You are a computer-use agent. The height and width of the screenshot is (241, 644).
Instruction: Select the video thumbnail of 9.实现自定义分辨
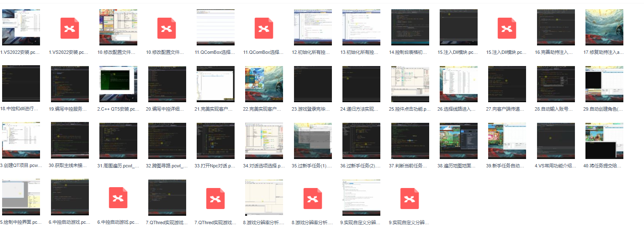(361, 197)
